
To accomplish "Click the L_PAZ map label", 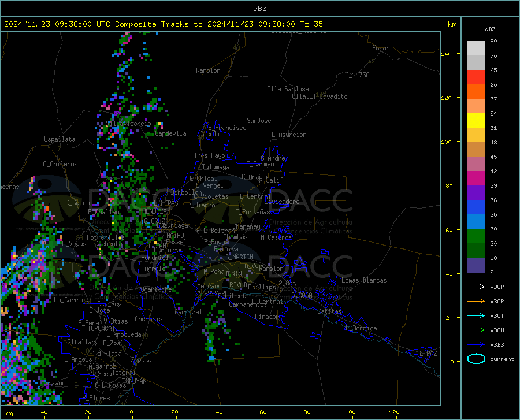I will 428,354.
